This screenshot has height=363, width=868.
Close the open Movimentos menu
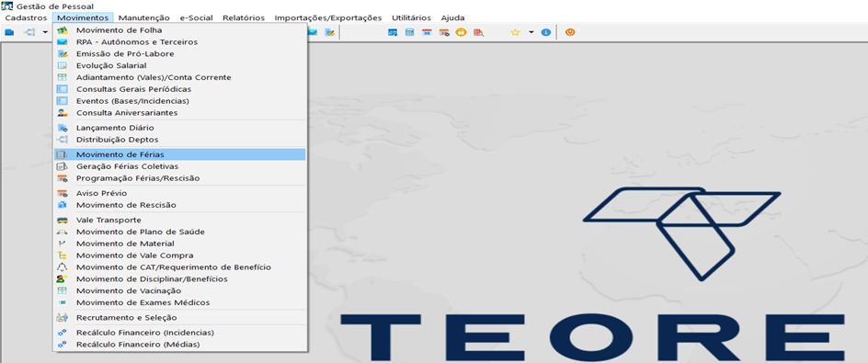click(x=83, y=17)
